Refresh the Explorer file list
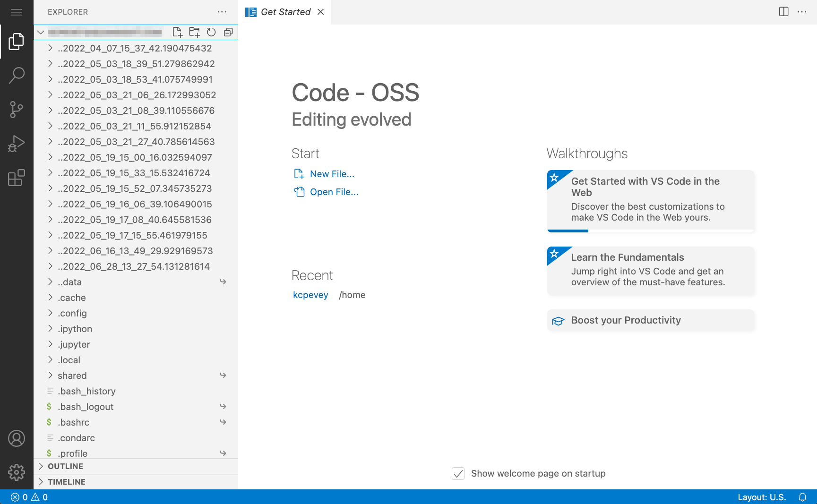 [x=211, y=32]
